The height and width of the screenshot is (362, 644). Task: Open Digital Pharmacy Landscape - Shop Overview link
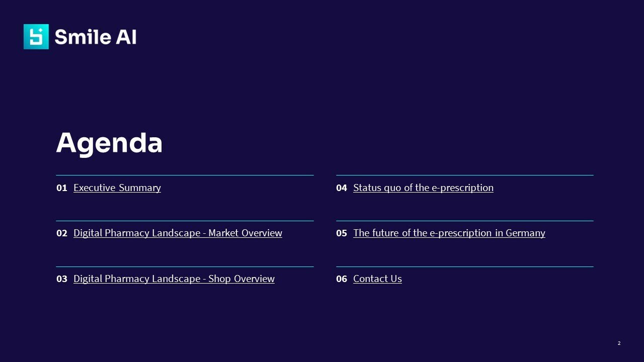click(174, 279)
